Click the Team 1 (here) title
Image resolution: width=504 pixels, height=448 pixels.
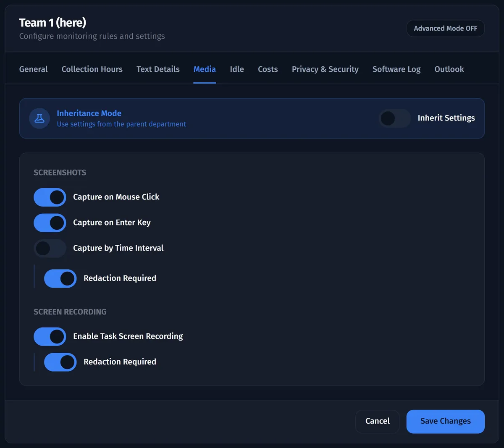coord(52,23)
